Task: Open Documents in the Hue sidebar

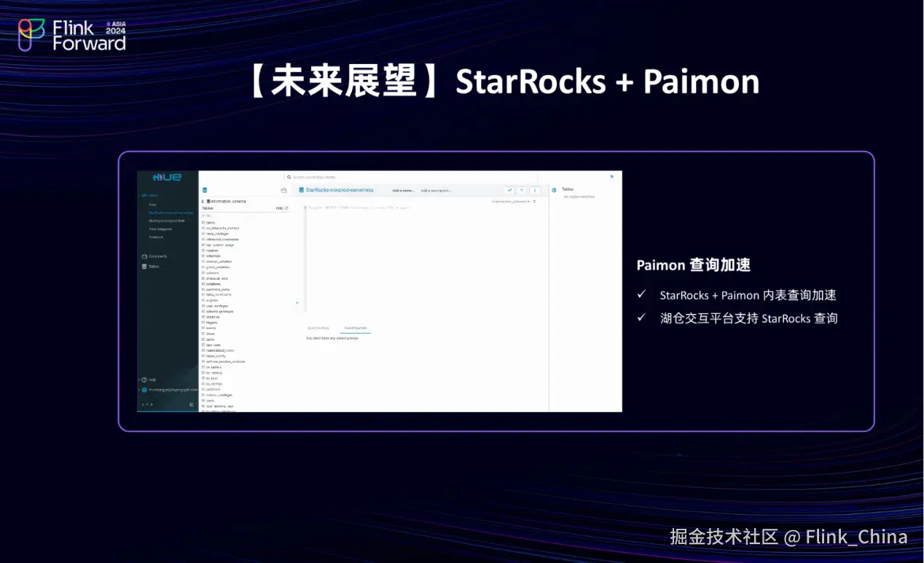Action: click(x=154, y=256)
